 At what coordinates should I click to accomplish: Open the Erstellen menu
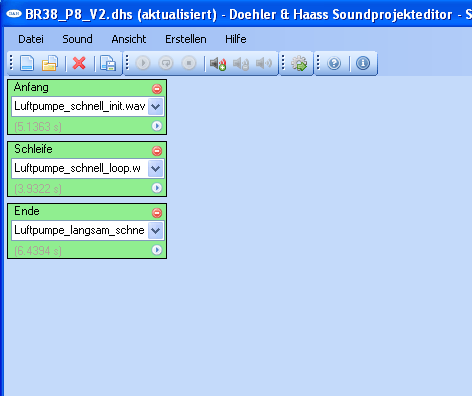point(186,39)
